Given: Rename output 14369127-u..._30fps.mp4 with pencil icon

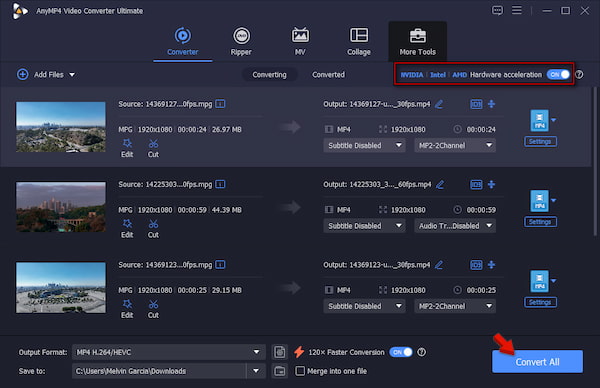Looking at the screenshot, I should 439,104.
